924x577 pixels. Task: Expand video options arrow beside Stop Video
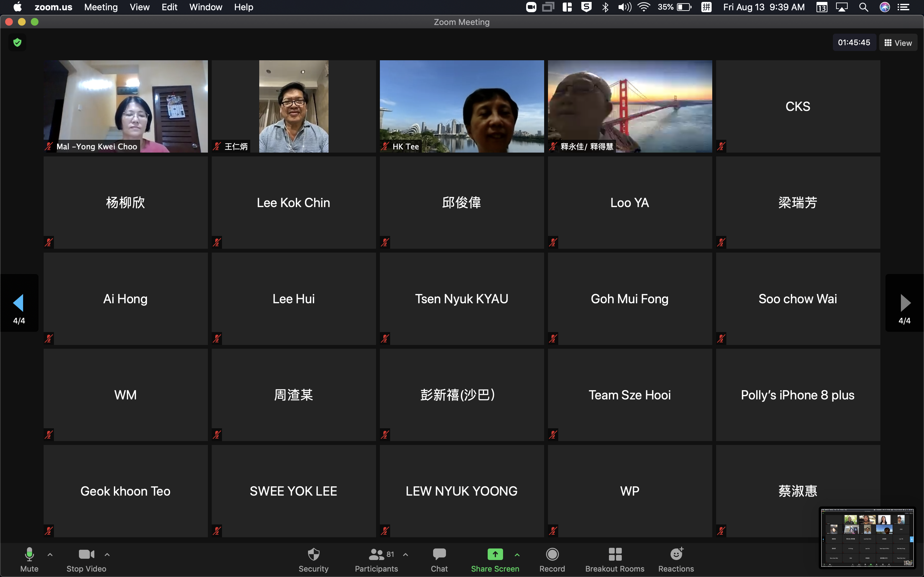point(107,555)
